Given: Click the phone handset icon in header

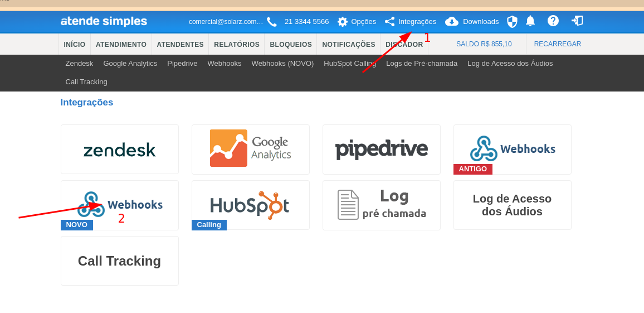Looking at the screenshot, I should click(271, 22).
